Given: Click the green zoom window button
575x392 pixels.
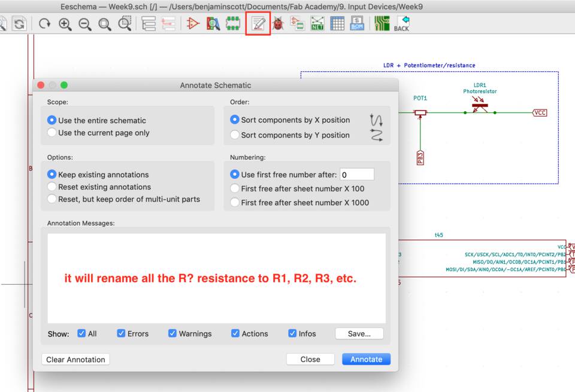Looking at the screenshot, I should 64,85.
